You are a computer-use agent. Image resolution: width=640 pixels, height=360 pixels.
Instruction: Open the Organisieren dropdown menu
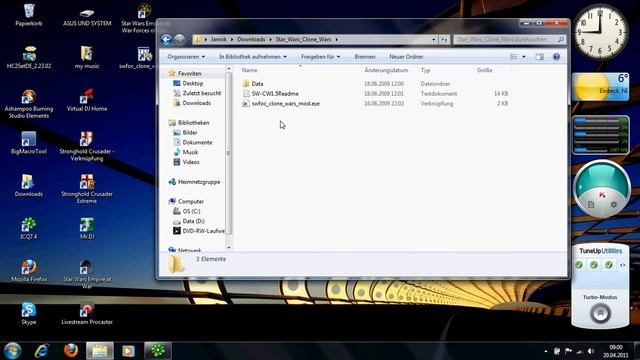click(x=186, y=57)
